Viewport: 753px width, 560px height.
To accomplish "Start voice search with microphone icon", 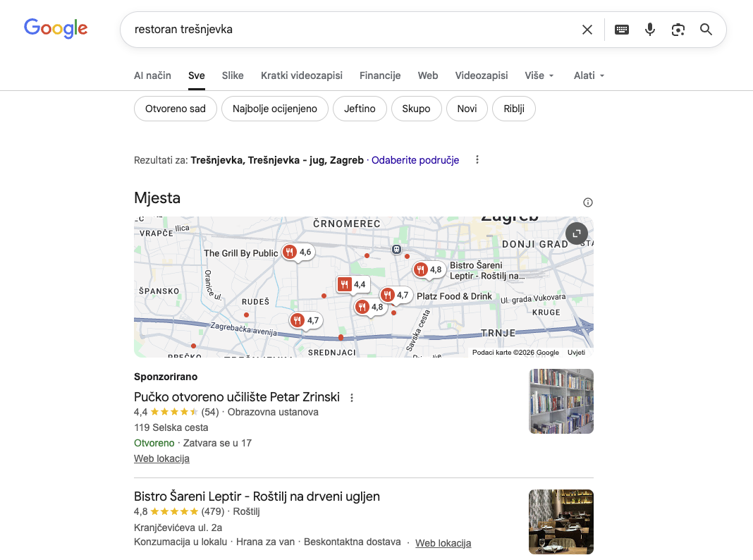I will tap(649, 30).
